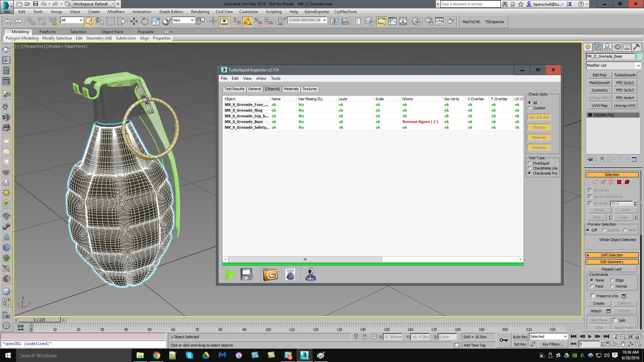Toggle the selection lock icon
The width and height of the screenshot is (644, 362).
coord(365,337)
